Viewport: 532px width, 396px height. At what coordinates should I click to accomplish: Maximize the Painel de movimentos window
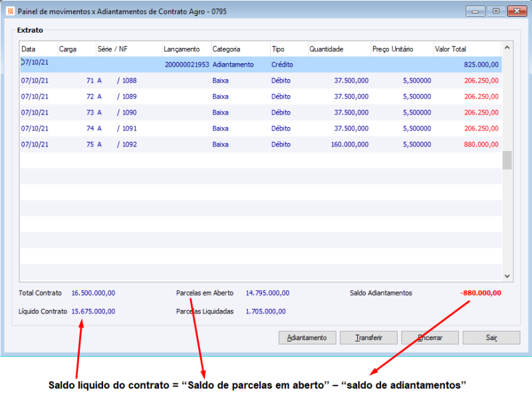(496, 11)
